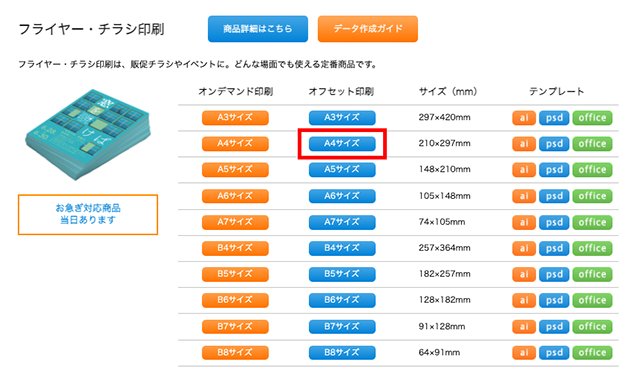Image resolution: width=640 pixels, height=385 pixels.
Task: Select on-demand B6サイズ orange button
Action: 235,300
